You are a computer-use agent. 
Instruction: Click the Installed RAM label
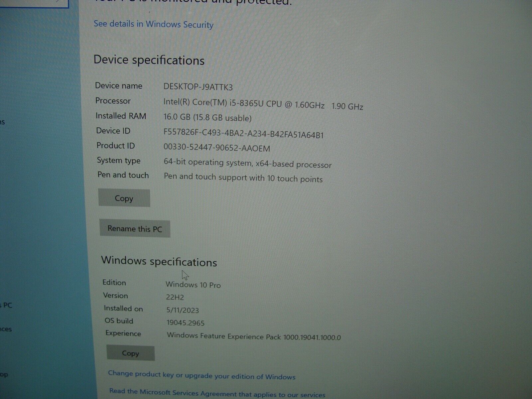121,116
